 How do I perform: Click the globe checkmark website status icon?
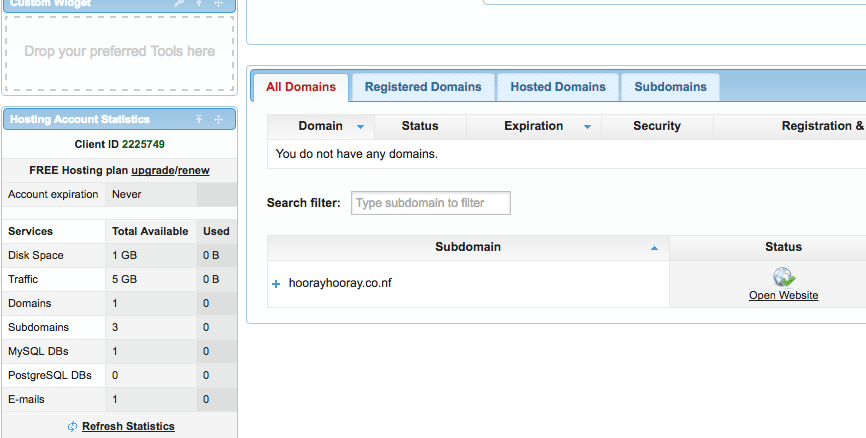pyautogui.click(x=784, y=277)
